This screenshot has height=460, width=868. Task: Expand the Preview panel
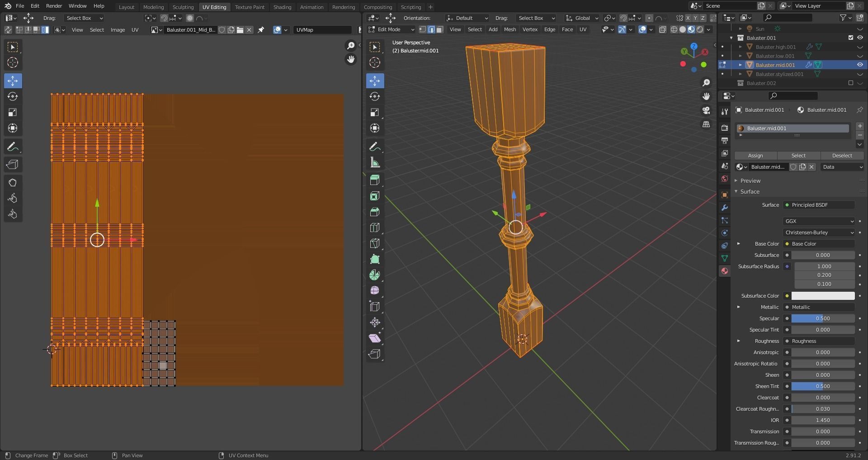750,180
